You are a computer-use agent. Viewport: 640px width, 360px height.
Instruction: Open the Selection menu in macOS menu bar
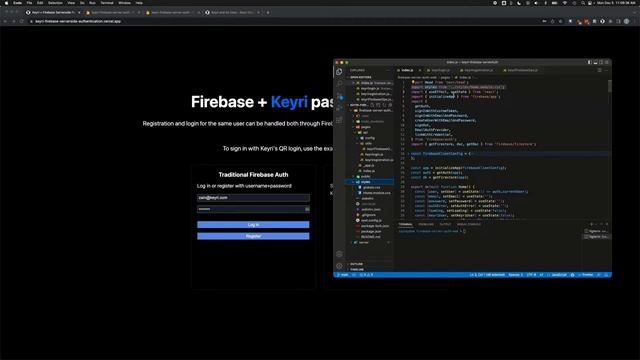pos(55,3)
